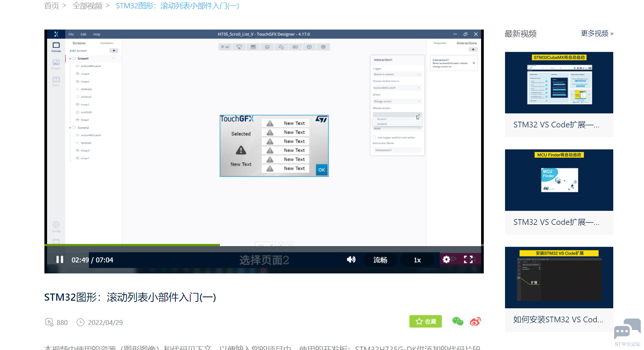Enter fullscreen mode for the video
The image size is (644, 350).
coord(469,259)
